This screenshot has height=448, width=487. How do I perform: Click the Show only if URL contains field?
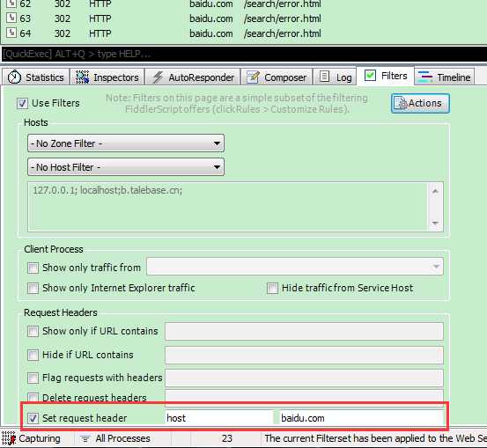304,331
